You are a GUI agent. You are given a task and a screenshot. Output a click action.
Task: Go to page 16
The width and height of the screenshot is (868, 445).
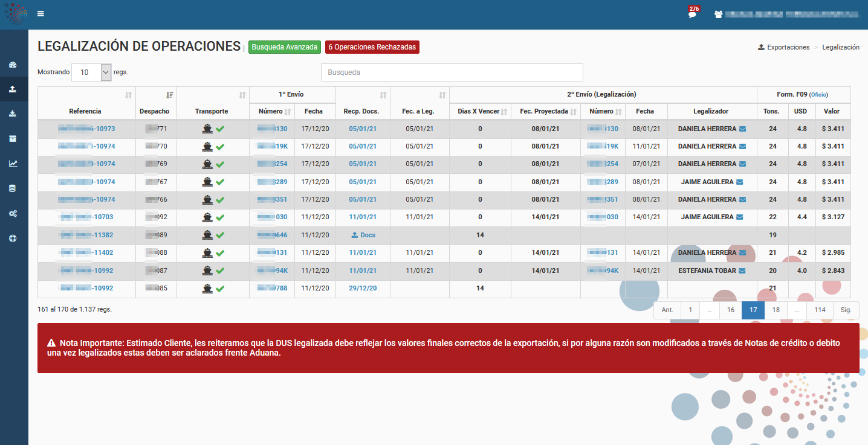[731, 310]
